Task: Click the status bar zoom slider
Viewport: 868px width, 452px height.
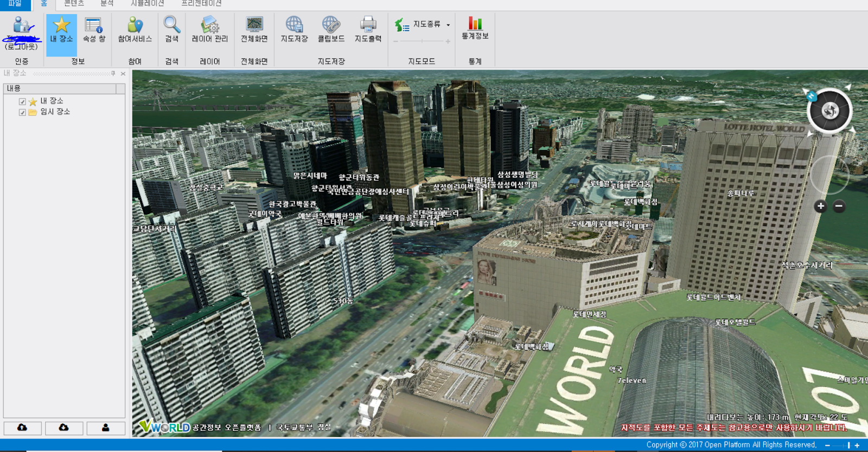Action: [x=841, y=445]
